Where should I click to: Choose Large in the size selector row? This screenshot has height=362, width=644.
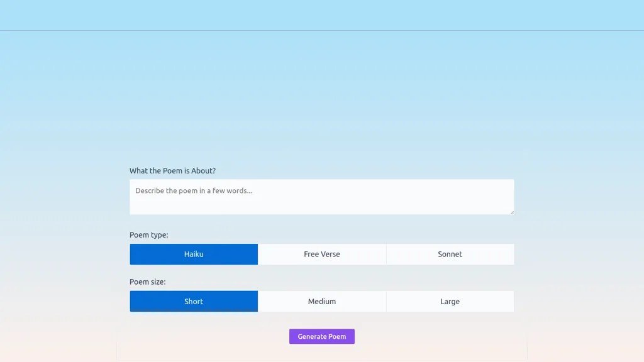click(x=450, y=301)
